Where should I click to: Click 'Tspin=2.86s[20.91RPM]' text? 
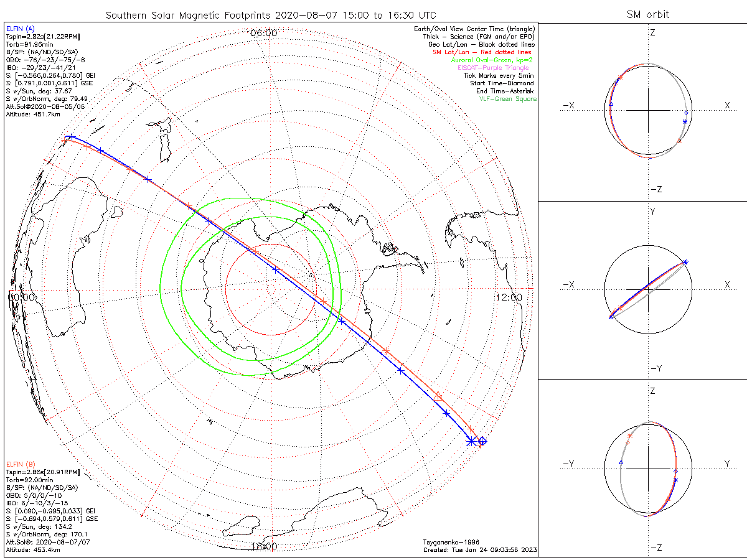point(42,472)
